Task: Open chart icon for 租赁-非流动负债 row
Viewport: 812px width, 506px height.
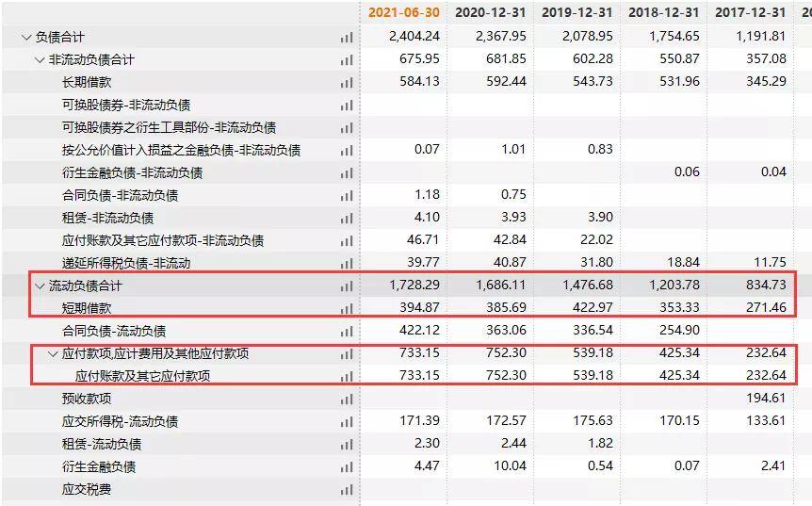Action: click(347, 219)
